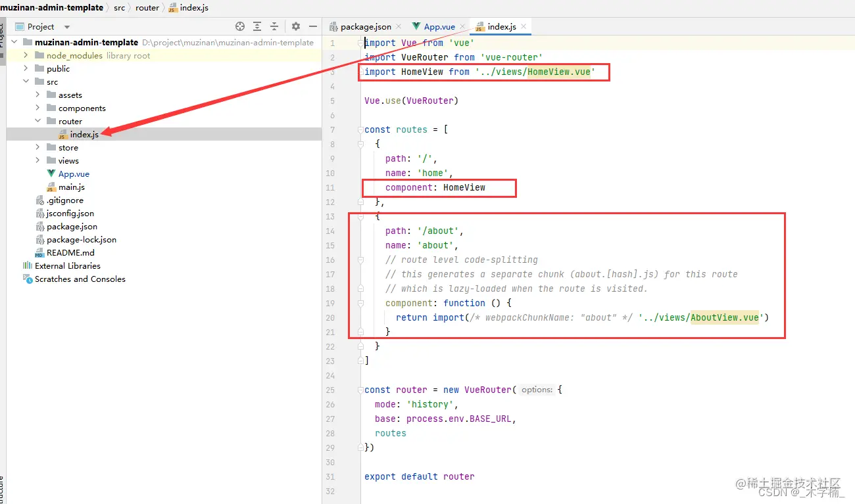Hide the Project tool window with minus icon

pos(313,26)
